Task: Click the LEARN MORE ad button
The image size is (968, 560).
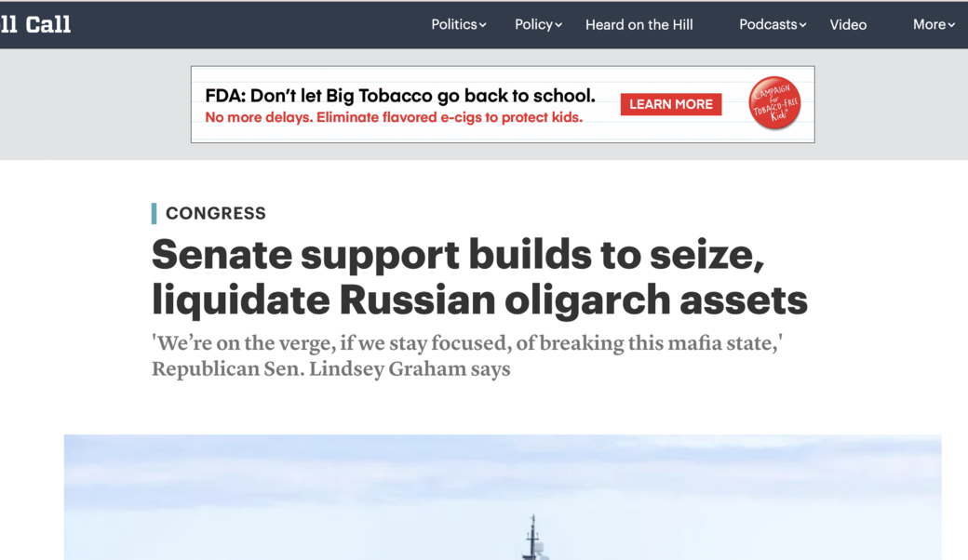Action: coord(671,104)
